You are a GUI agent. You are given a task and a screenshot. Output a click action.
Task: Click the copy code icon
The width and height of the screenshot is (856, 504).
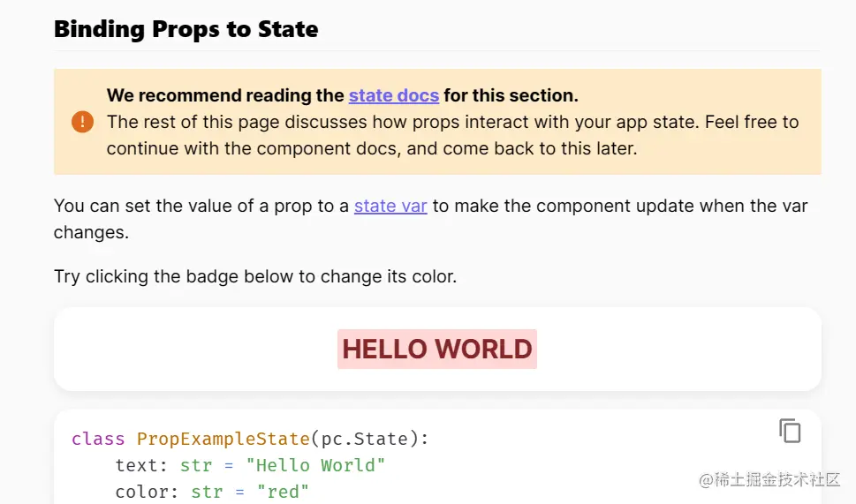[790, 430]
